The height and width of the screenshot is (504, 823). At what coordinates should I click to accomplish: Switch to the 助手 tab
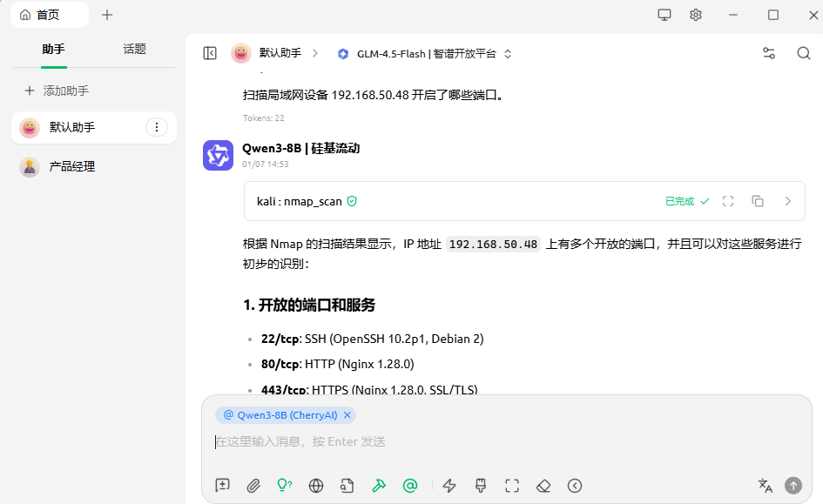(53, 50)
